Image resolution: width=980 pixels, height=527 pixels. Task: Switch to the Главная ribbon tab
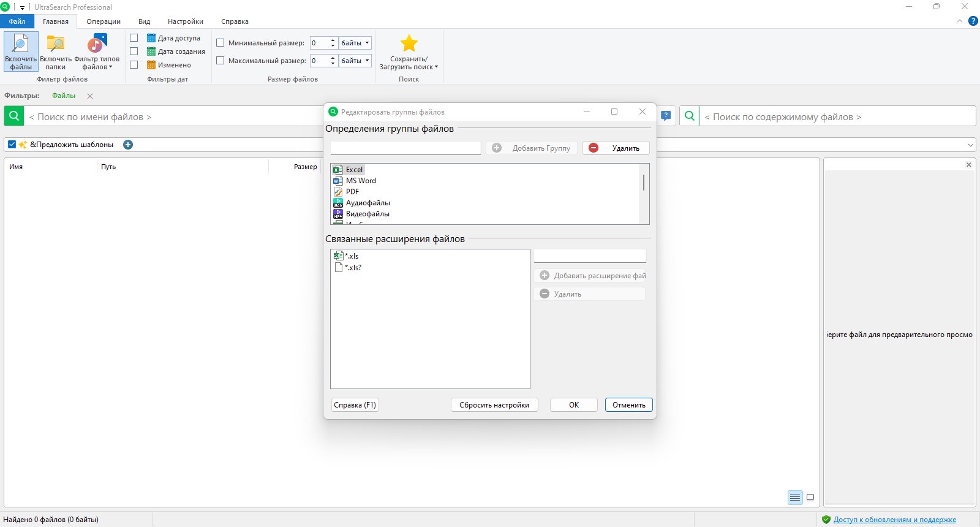click(x=56, y=21)
